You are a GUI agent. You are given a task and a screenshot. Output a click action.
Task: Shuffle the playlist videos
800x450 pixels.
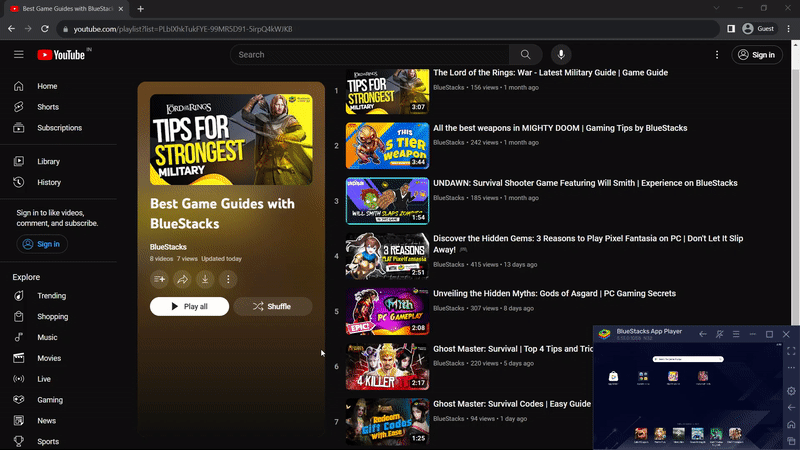(x=272, y=307)
